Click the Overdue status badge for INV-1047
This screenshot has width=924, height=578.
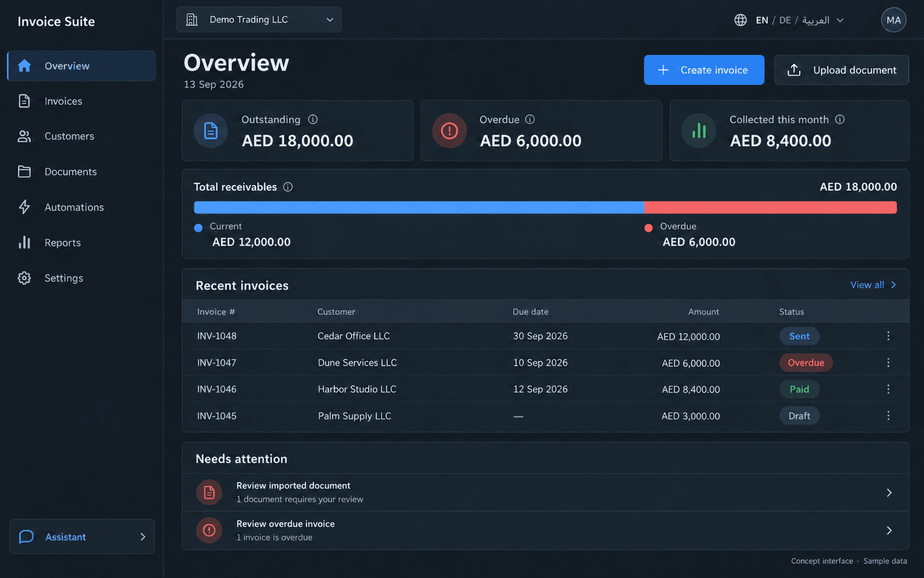[806, 362]
